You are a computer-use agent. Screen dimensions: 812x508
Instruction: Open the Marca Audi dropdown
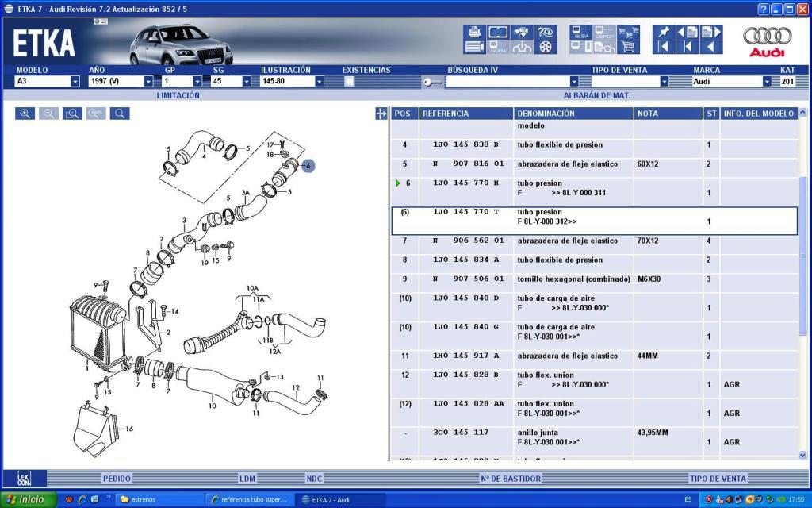(x=767, y=82)
